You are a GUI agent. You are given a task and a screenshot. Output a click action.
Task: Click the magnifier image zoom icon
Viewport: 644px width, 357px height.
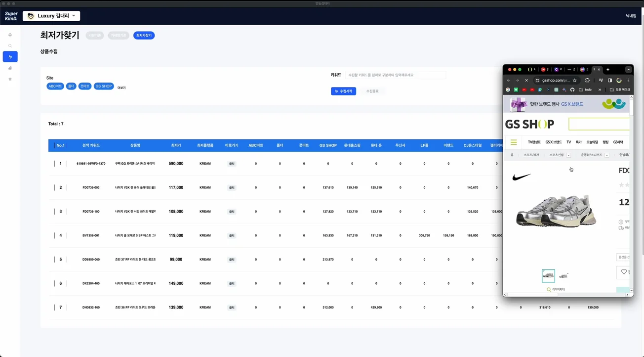pos(549,289)
